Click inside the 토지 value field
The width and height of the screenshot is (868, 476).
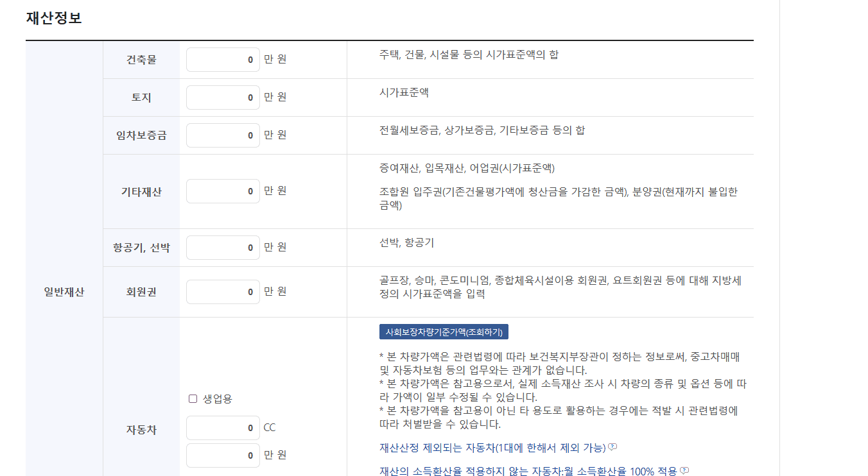(x=221, y=97)
